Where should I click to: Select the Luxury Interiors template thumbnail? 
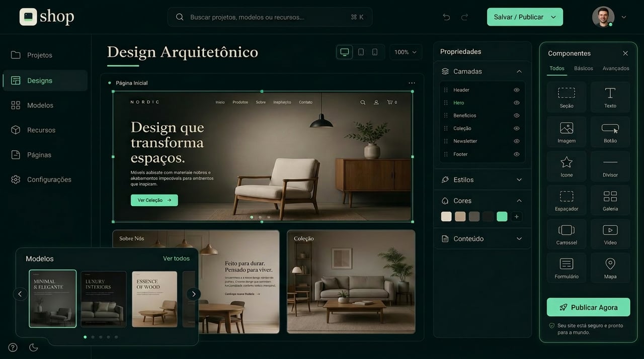(x=104, y=299)
